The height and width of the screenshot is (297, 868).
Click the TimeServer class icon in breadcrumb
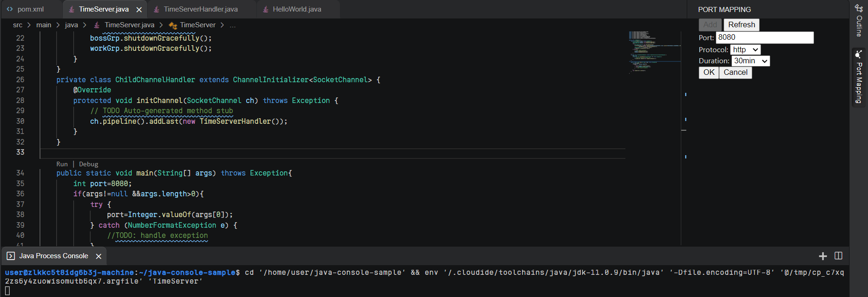tap(173, 25)
